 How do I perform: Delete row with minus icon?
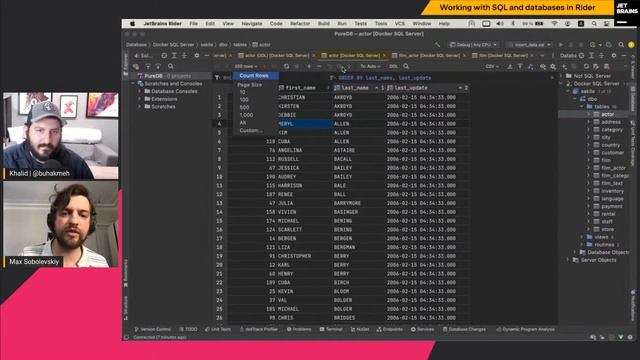coord(319,66)
